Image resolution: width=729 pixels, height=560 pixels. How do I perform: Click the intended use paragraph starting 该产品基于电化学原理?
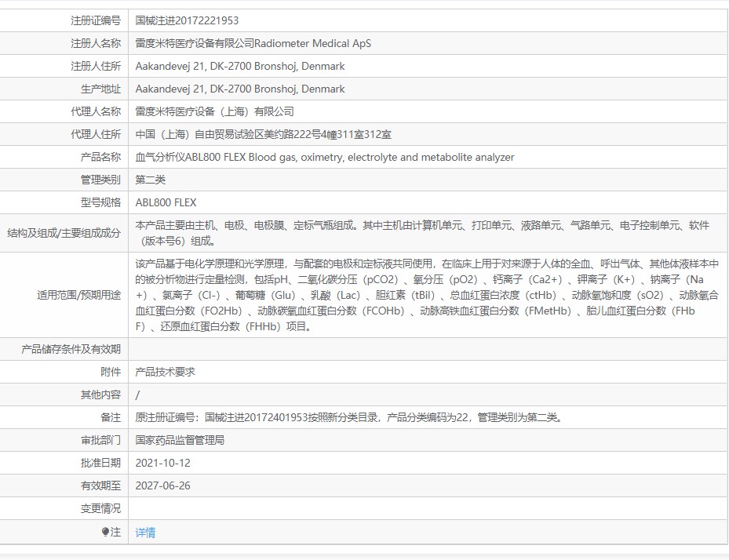click(x=427, y=295)
